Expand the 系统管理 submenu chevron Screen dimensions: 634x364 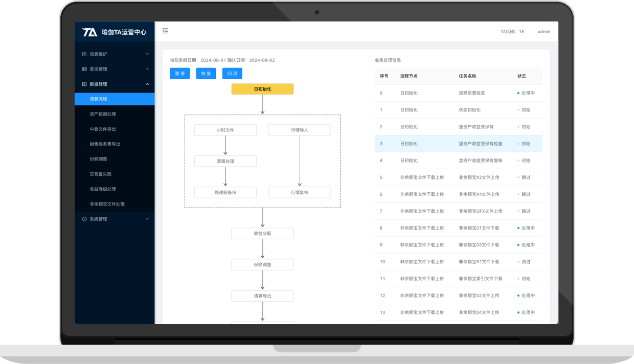point(147,219)
